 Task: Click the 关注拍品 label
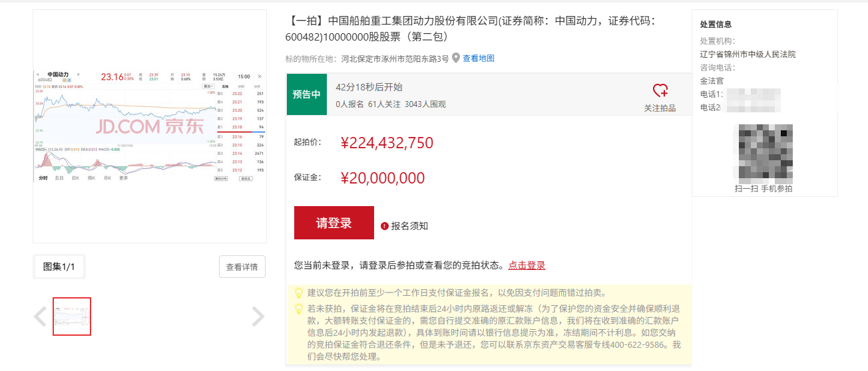pos(660,108)
